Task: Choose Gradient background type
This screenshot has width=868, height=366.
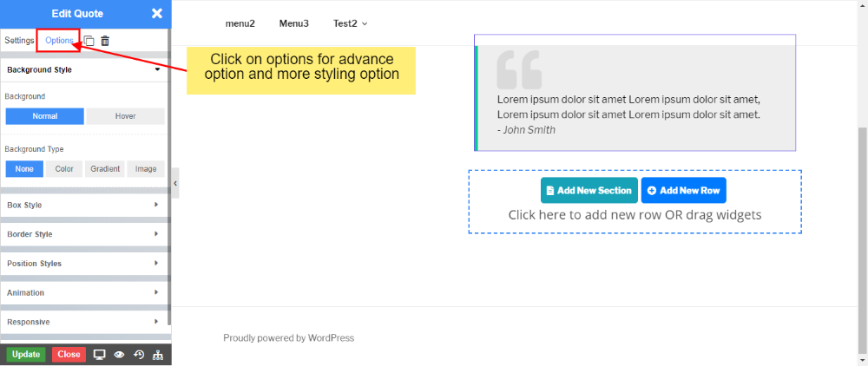Action: click(105, 169)
